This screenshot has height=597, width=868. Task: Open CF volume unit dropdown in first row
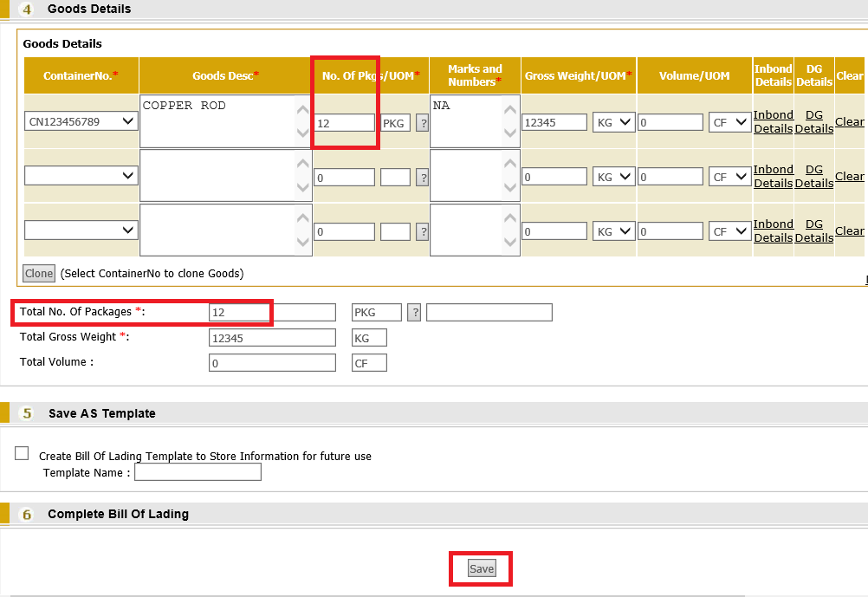point(729,122)
